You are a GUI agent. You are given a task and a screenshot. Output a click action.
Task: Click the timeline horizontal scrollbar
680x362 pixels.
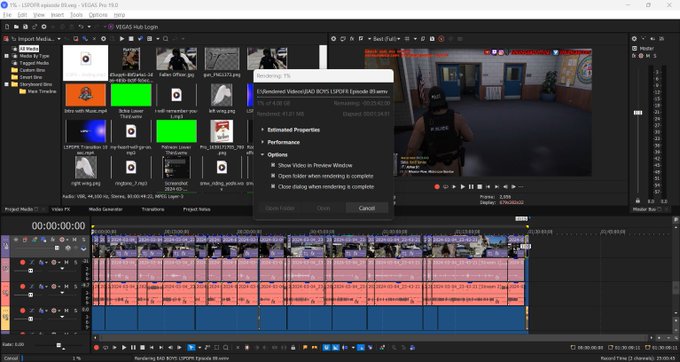point(373,338)
